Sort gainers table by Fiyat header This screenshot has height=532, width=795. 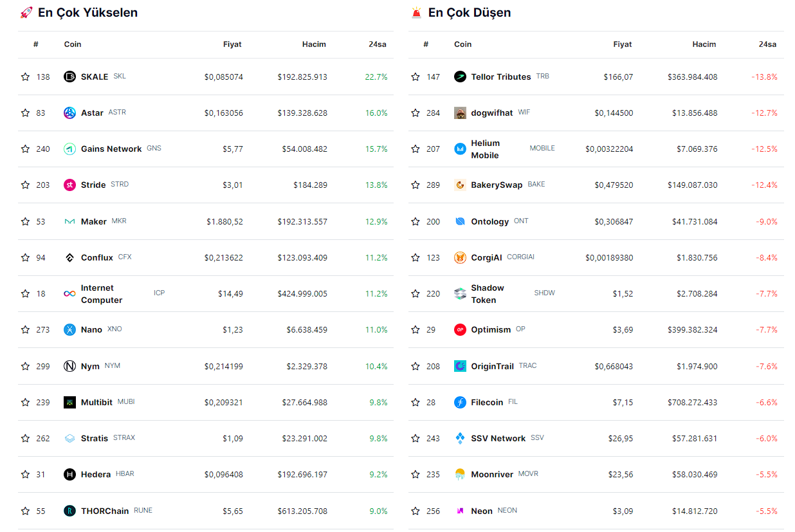232,44
